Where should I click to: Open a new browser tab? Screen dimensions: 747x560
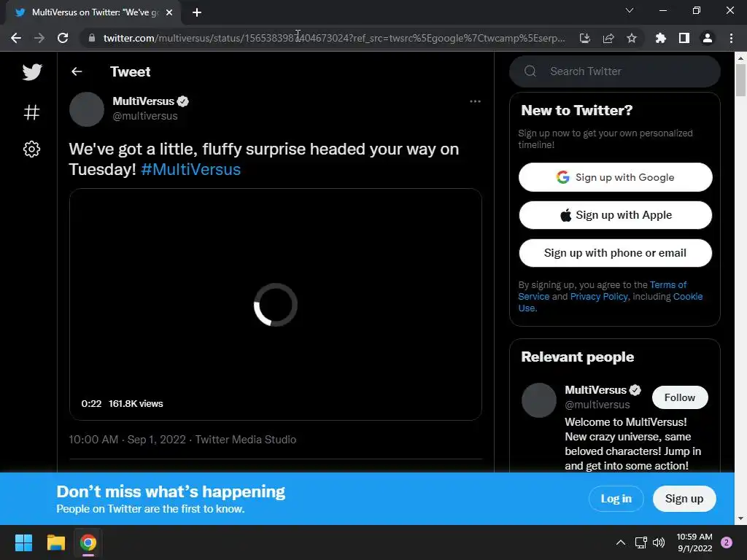[197, 12]
